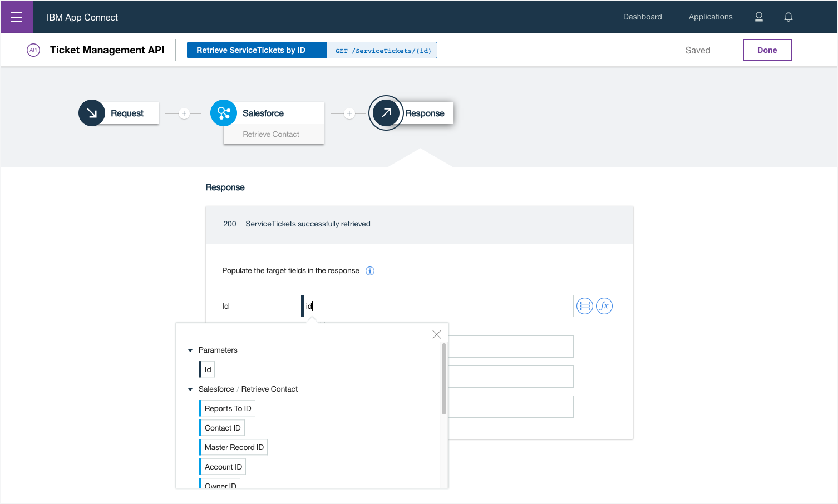Select the Response node arrow icon
Screen dimensions: 838x504
386,113
